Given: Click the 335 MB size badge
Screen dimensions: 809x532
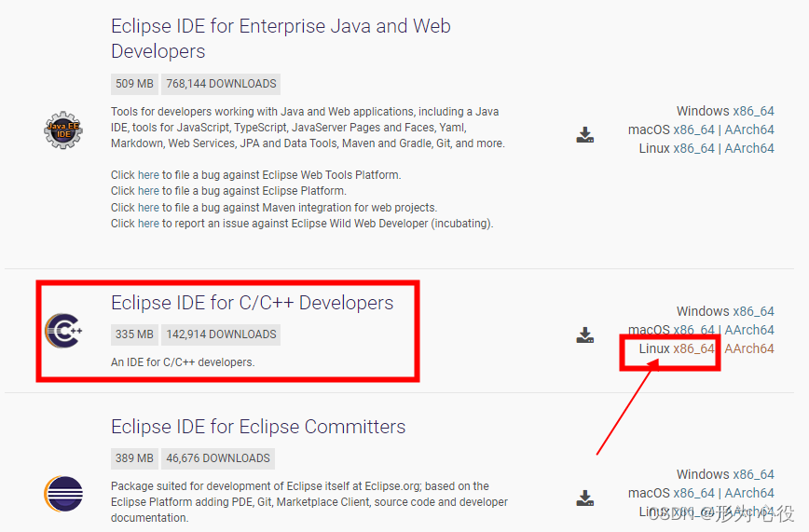Looking at the screenshot, I should [134, 334].
